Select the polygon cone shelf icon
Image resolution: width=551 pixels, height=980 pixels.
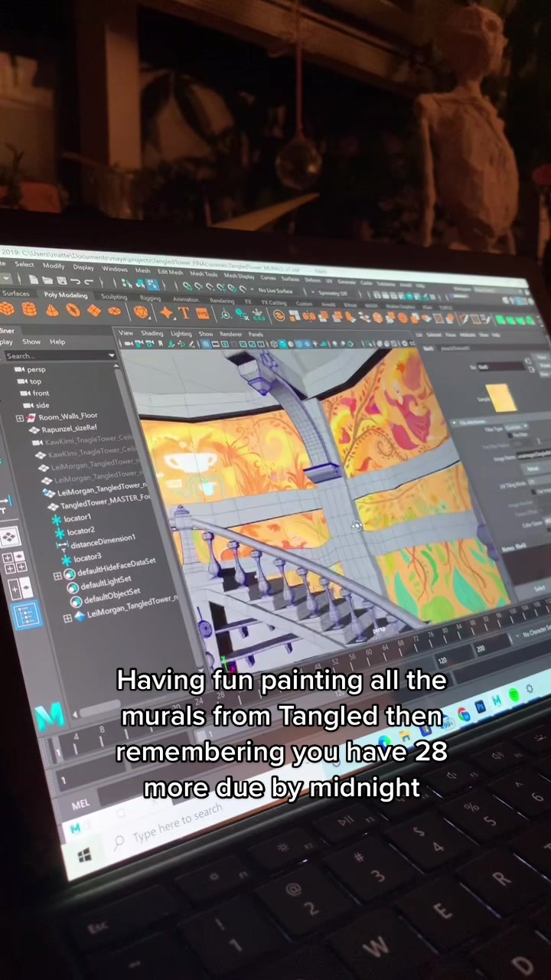(x=51, y=310)
